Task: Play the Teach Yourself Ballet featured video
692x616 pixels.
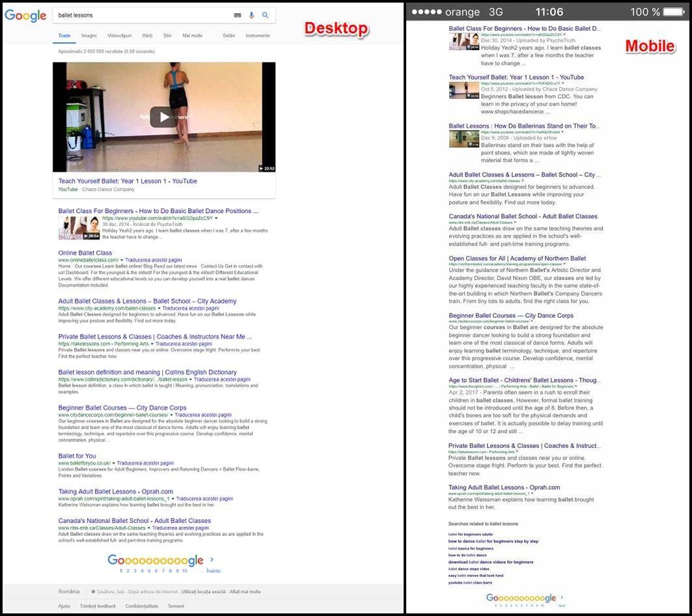Action: 164,117
